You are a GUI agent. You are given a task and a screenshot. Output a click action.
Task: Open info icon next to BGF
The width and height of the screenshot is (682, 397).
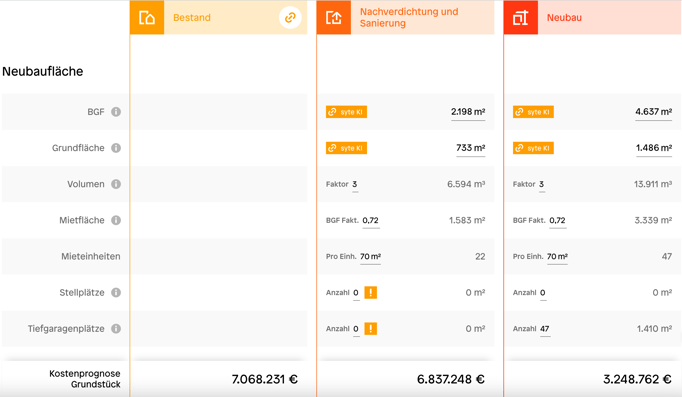pos(116,112)
